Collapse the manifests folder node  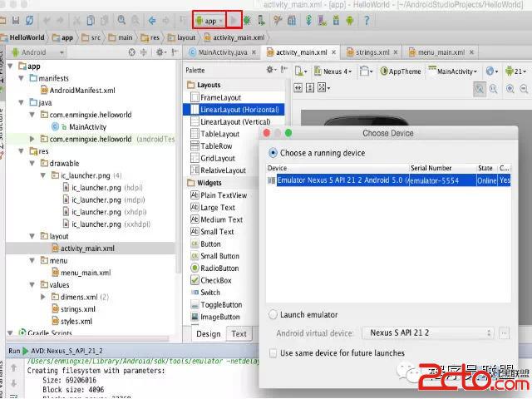click(22, 78)
